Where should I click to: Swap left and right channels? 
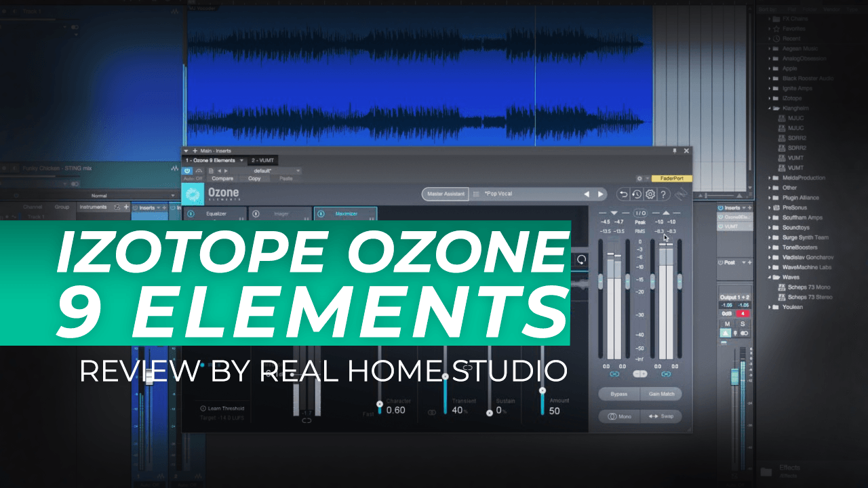coord(661,416)
